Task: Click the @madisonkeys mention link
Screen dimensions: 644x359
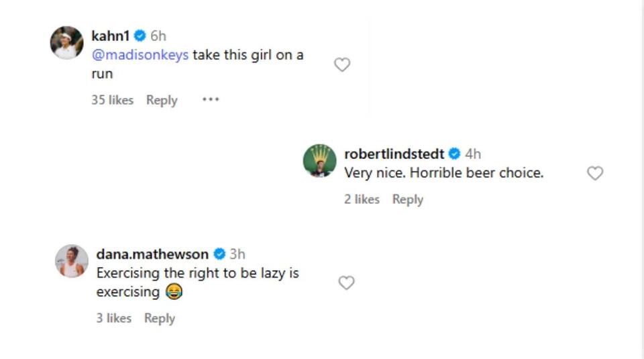Action: (140, 55)
